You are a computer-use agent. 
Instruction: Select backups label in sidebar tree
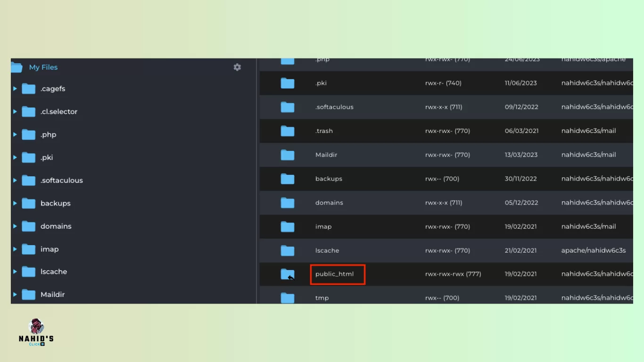click(56, 204)
